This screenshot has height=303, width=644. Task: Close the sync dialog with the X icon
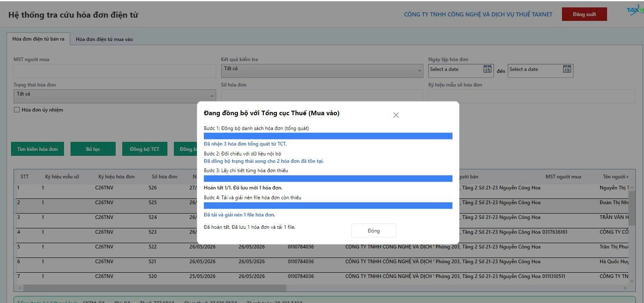396,115
